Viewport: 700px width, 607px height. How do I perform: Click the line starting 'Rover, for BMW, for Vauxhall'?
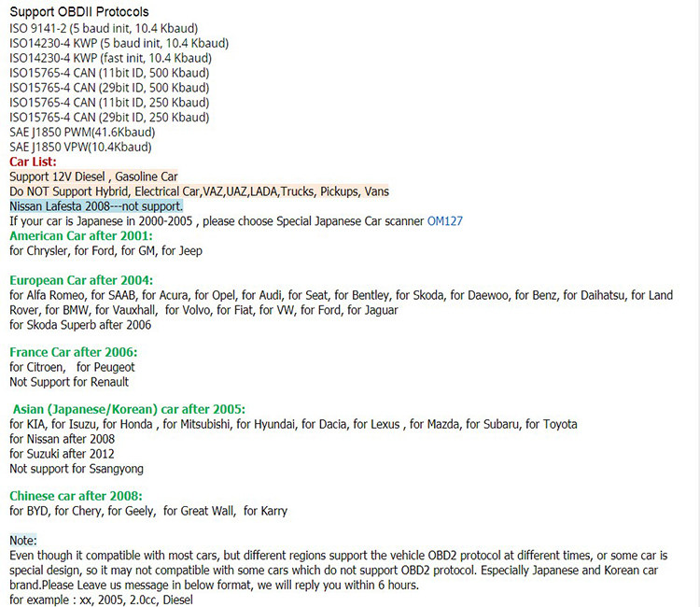click(203, 310)
